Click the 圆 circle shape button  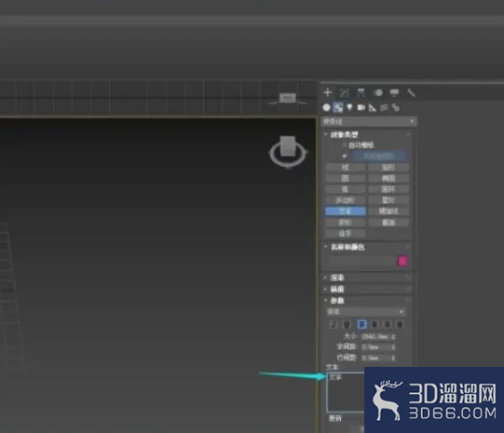(x=346, y=178)
